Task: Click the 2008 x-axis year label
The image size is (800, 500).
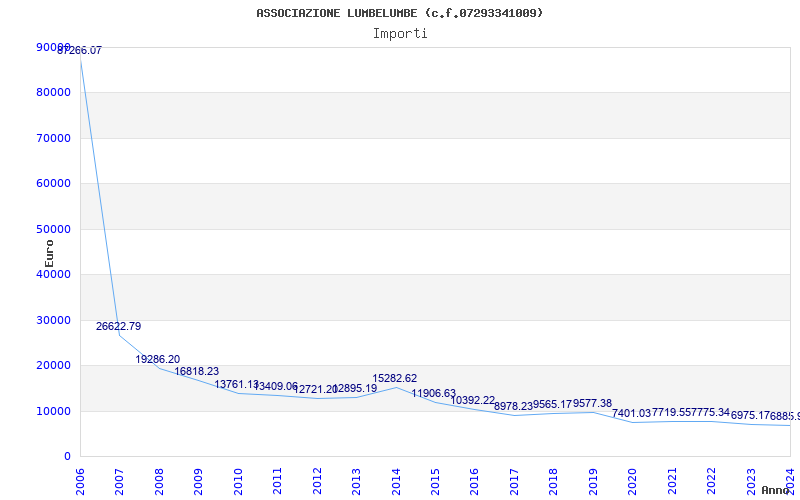Action: [x=159, y=481]
